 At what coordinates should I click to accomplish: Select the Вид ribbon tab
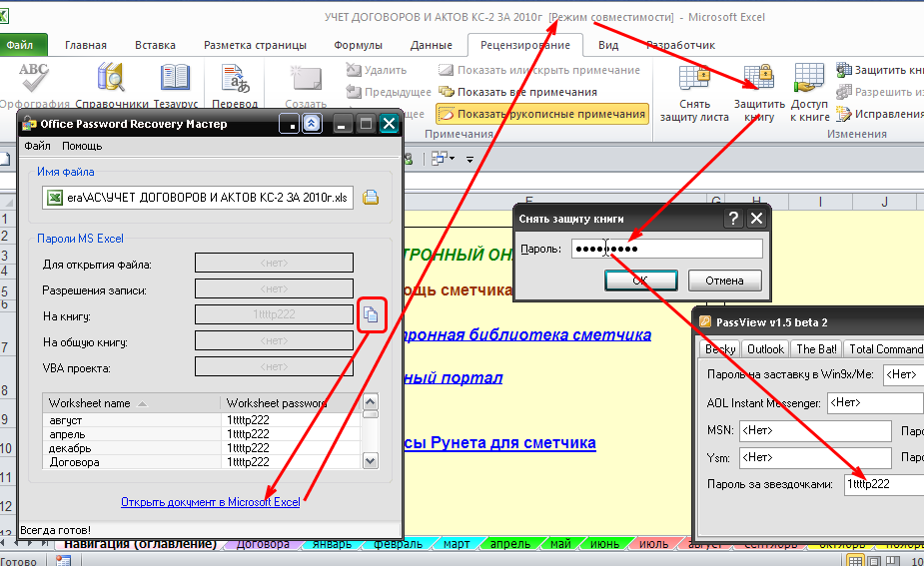click(x=608, y=45)
